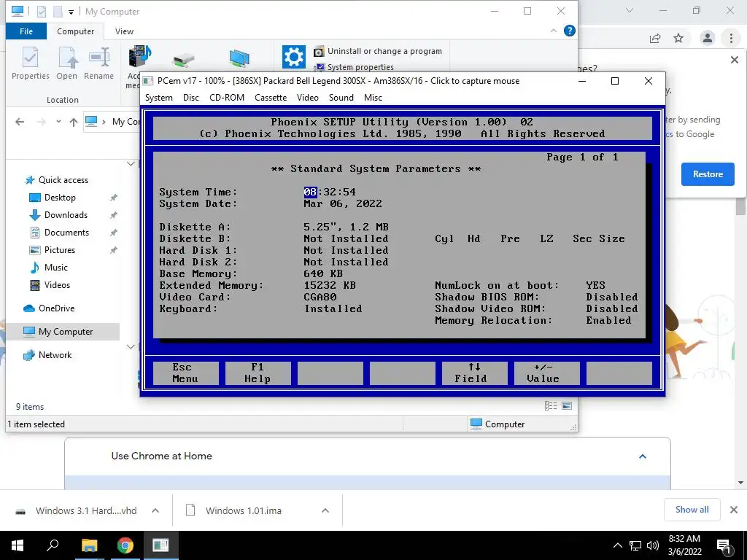This screenshot has height=560, width=747.
Task: Open Settings gear icon in ribbon
Action: click(293, 57)
